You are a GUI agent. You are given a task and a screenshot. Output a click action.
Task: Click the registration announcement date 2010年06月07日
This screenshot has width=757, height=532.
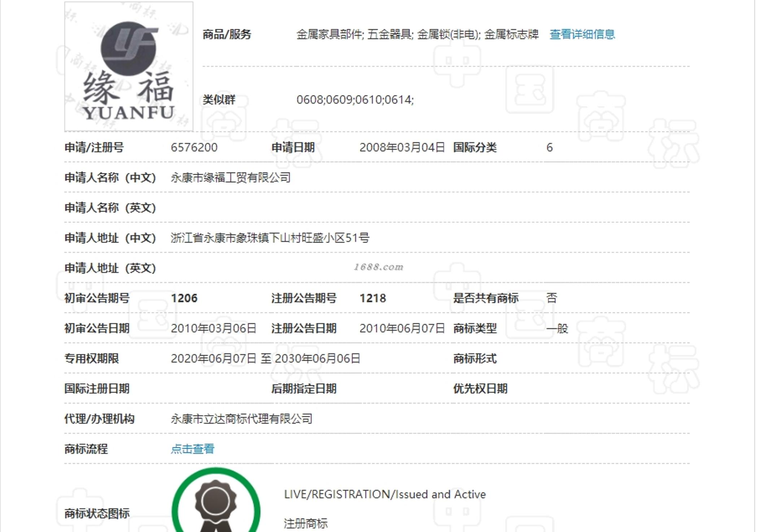click(402, 329)
